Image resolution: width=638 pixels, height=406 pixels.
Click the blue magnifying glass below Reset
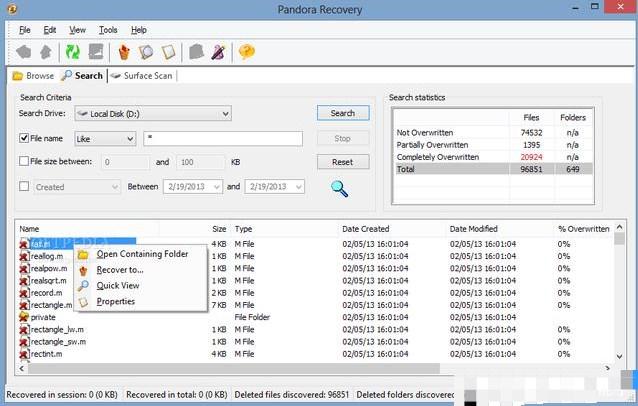click(339, 189)
